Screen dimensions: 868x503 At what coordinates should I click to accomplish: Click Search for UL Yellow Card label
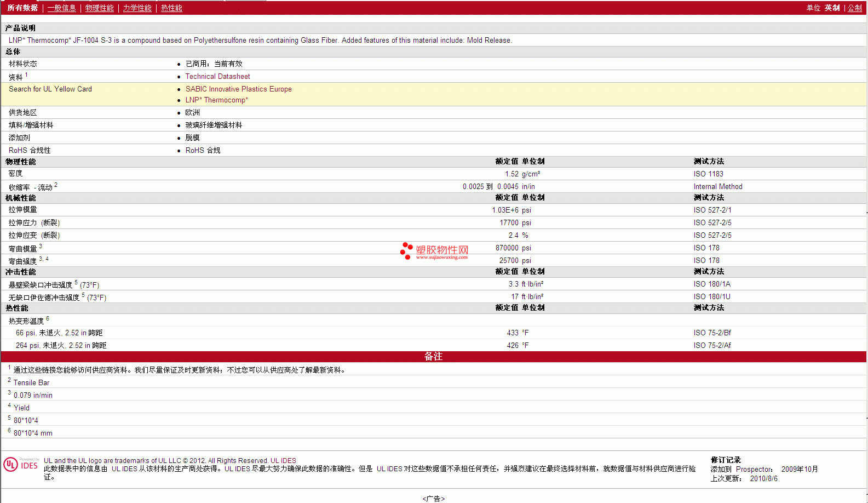50,89
